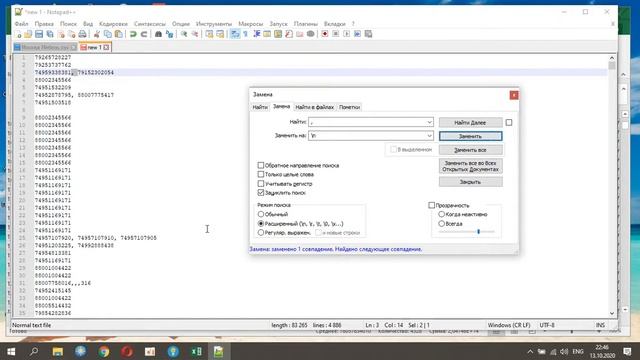Click the Заменить все button
640x360 pixels.
tap(470, 150)
